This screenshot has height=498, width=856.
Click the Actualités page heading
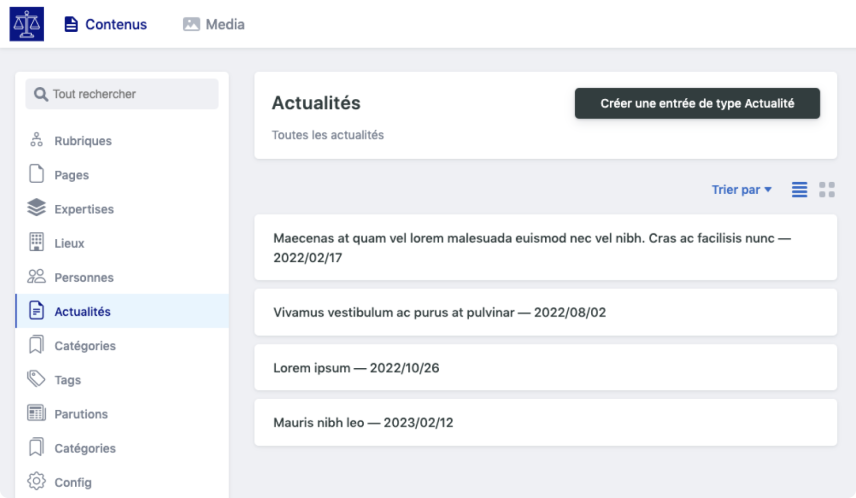[316, 103]
